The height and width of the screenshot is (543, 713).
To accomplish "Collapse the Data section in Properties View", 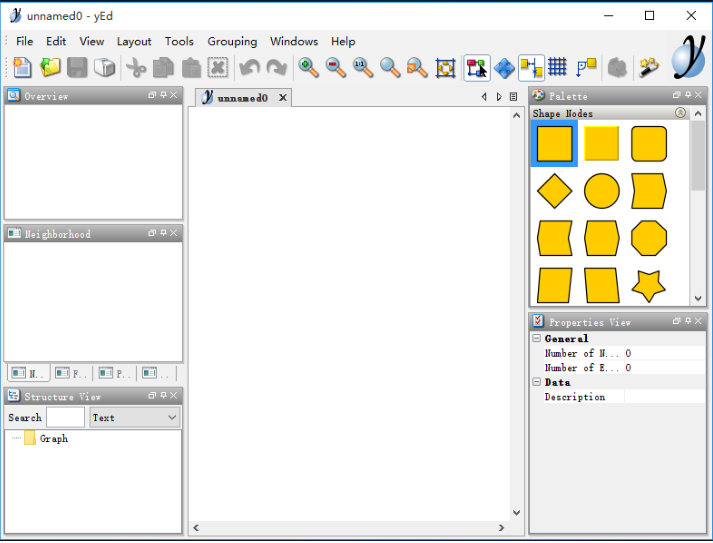I will [537, 382].
